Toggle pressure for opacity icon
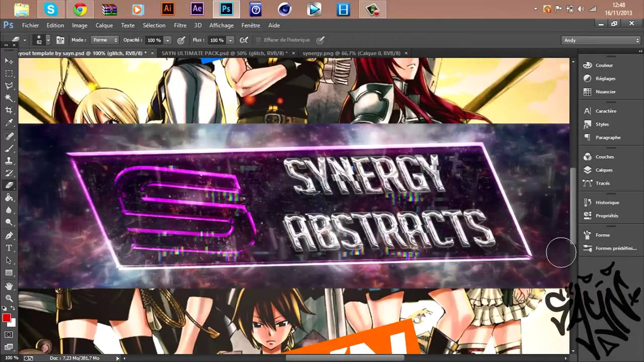The image size is (644, 362). click(181, 40)
